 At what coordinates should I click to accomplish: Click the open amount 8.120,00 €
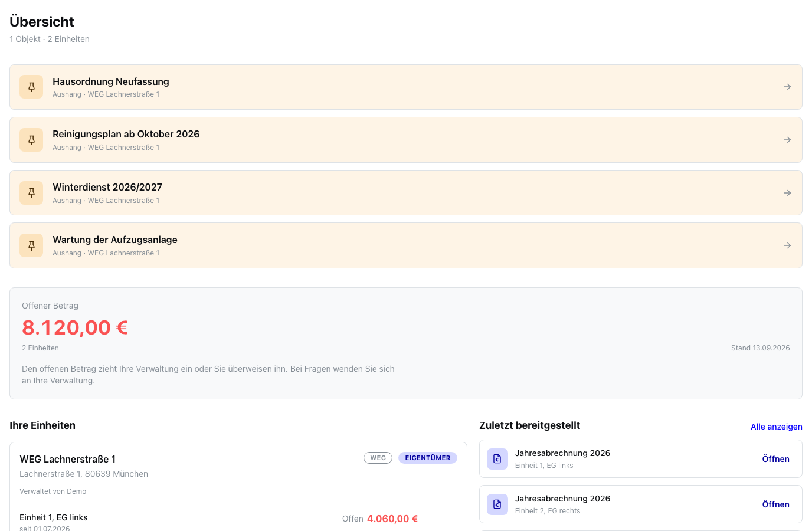pyautogui.click(x=75, y=327)
